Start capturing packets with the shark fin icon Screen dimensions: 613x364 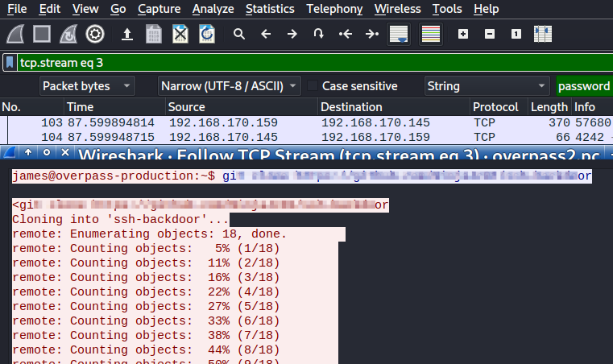click(x=15, y=34)
